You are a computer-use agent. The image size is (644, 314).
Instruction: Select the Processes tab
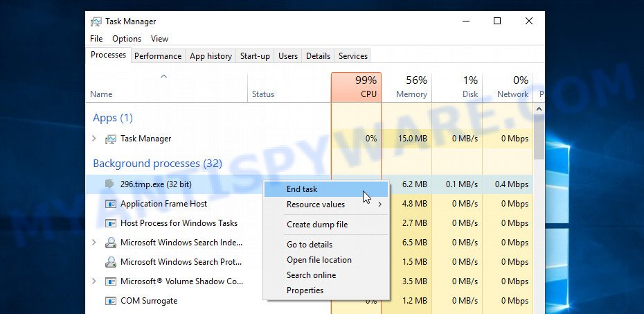(x=109, y=55)
